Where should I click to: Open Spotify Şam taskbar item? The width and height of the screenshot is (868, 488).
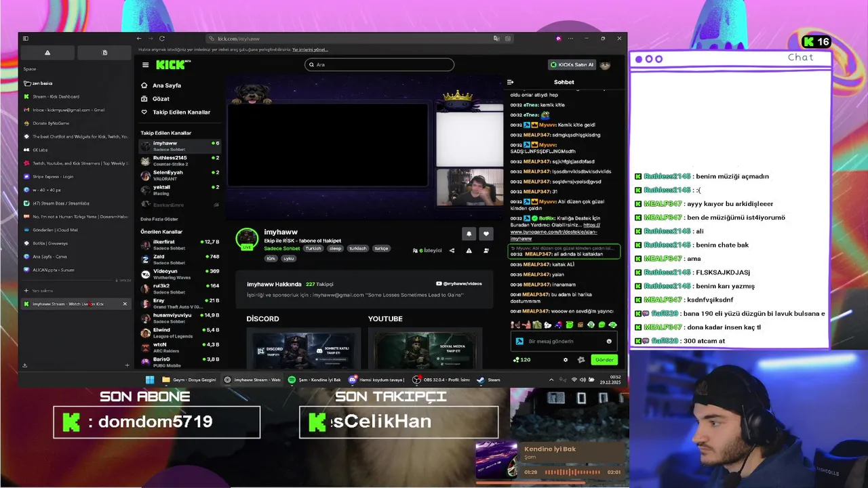coord(315,380)
